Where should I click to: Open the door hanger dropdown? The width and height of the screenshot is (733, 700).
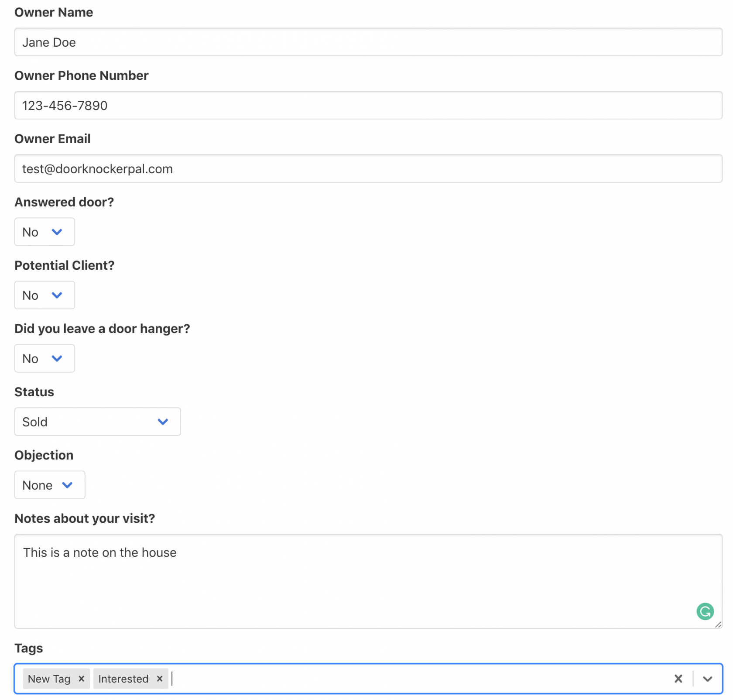click(45, 358)
